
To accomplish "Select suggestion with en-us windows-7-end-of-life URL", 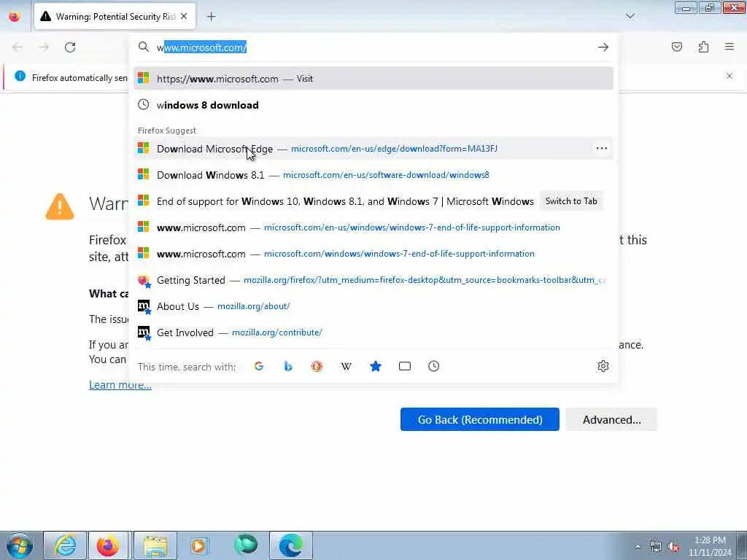I will (x=373, y=227).
